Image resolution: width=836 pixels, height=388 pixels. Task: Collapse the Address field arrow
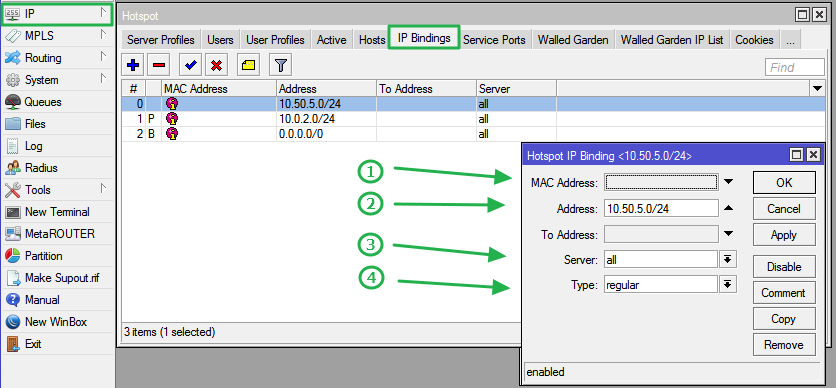(x=728, y=208)
